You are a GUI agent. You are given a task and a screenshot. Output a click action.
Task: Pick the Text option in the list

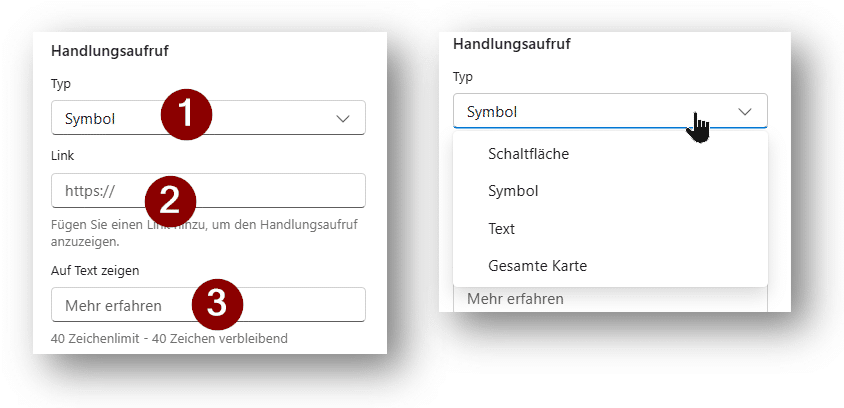pos(501,228)
